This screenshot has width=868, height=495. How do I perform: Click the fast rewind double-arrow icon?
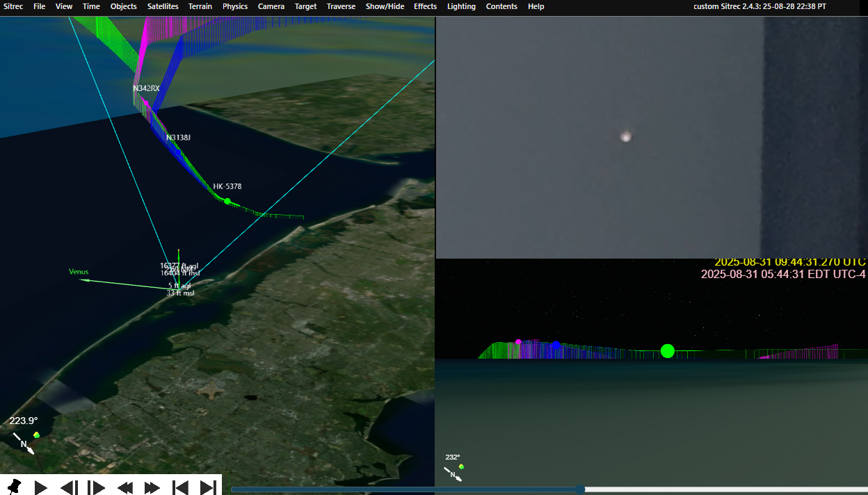click(x=125, y=487)
